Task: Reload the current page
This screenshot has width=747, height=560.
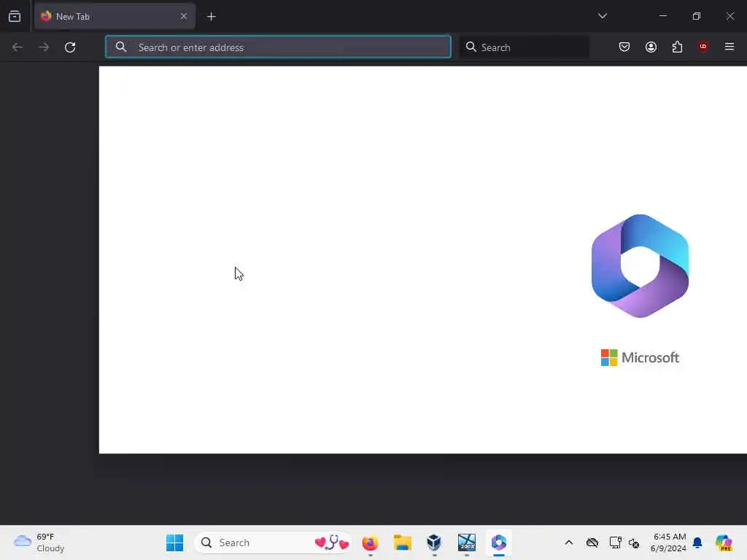Action: (x=70, y=47)
